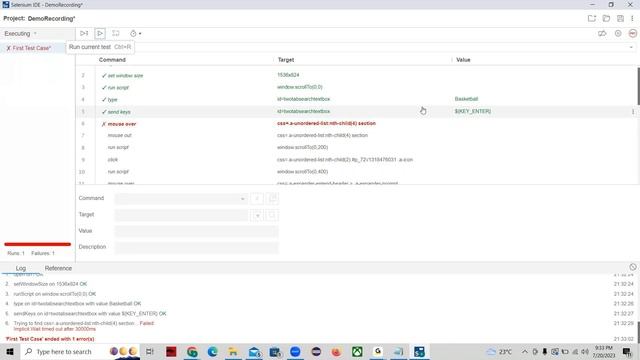Open the send keys row options menu

click(633, 111)
